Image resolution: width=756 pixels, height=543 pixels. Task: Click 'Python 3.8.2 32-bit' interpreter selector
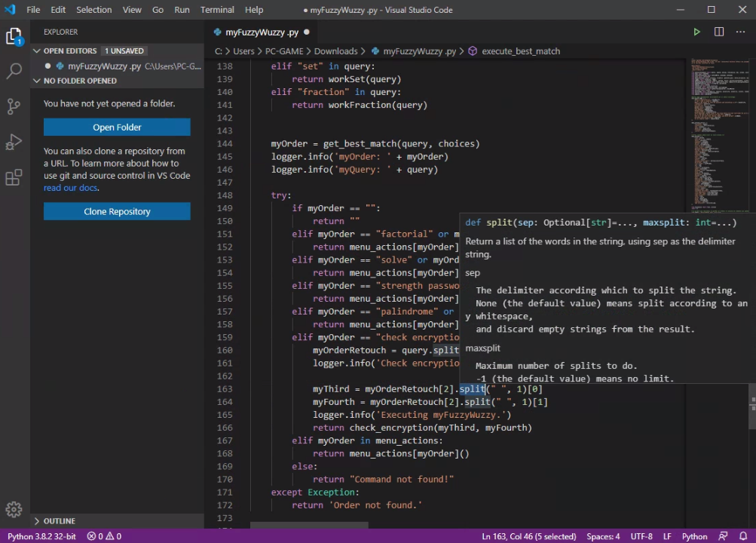(x=41, y=536)
